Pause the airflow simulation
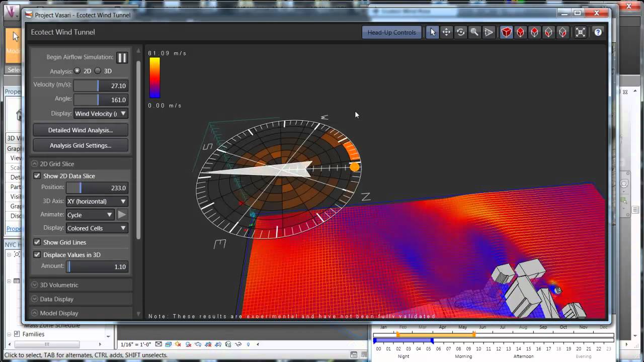 click(122, 57)
